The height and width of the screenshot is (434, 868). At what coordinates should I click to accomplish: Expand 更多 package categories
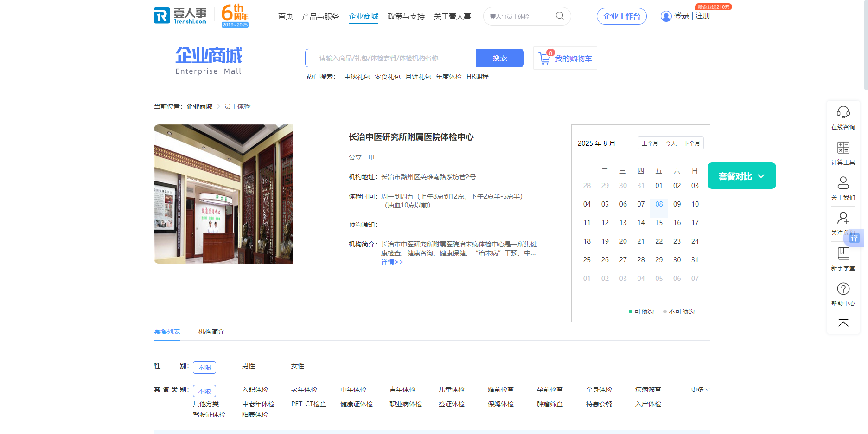coord(700,389)
